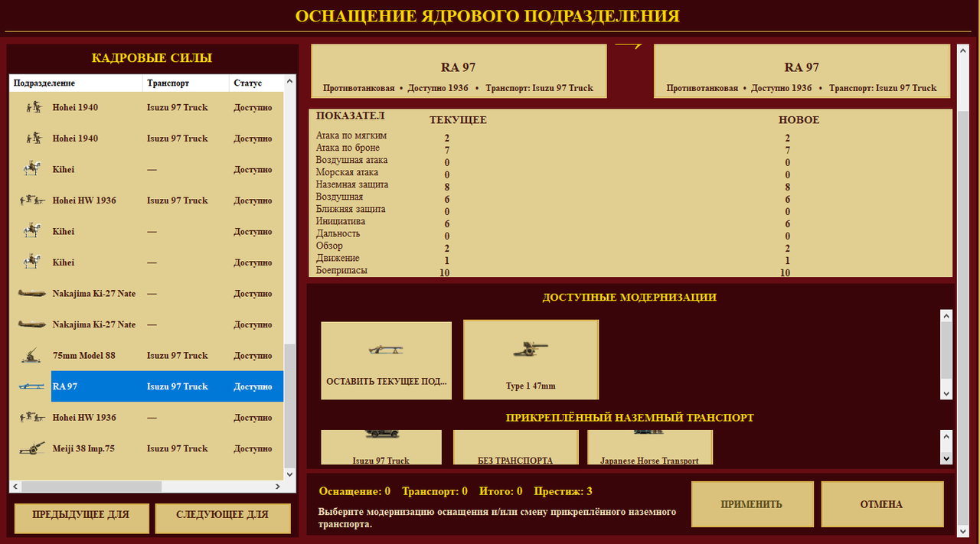Click the RA 97 anti-tank gun icon in list
980x544 pixels.
(x=31, y=386)
